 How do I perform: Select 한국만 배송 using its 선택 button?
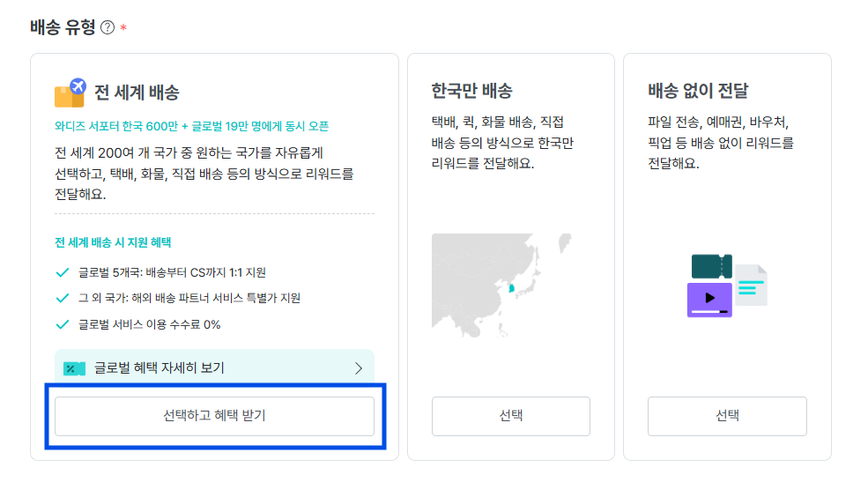click(x=510, y=416)
